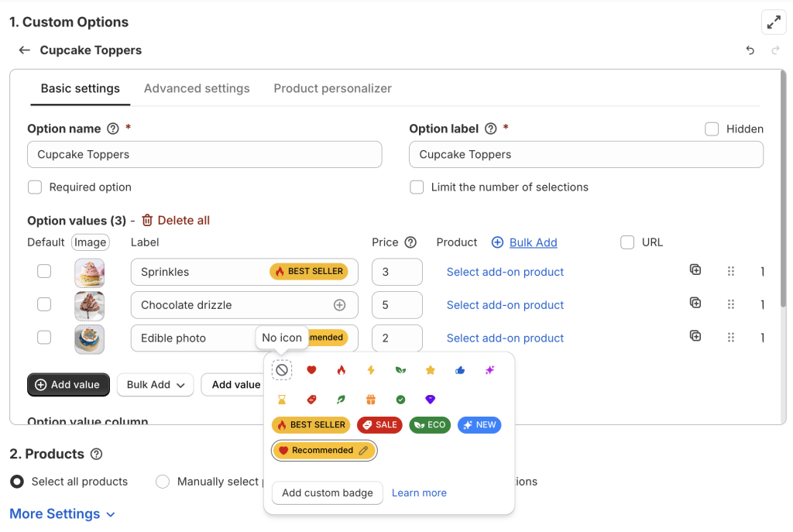Viewport: 793px width, 532px height.
Task: Expand the Custom Options panel to fullscreen
Action: click(x=773, y=22)
